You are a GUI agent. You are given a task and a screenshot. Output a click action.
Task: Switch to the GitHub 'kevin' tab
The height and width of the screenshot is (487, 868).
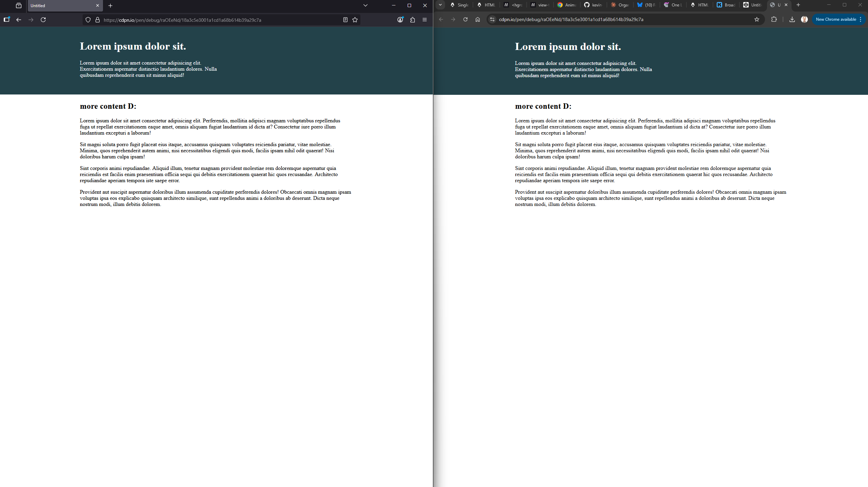(x=593, y=5)
